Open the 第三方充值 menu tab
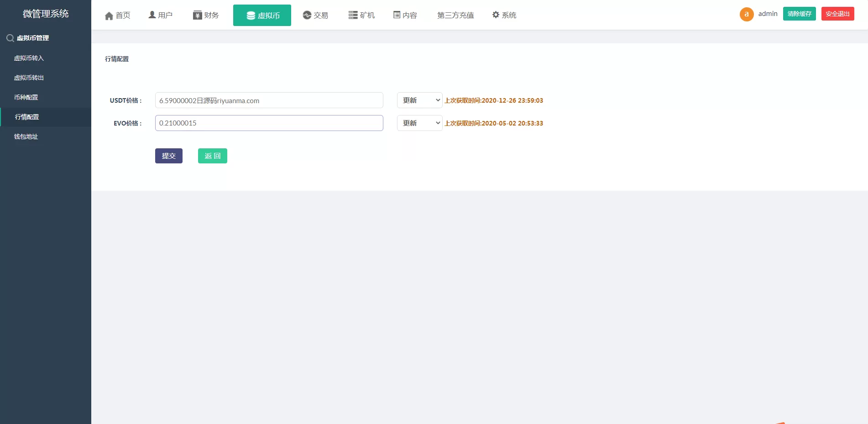 coord(455,16)
